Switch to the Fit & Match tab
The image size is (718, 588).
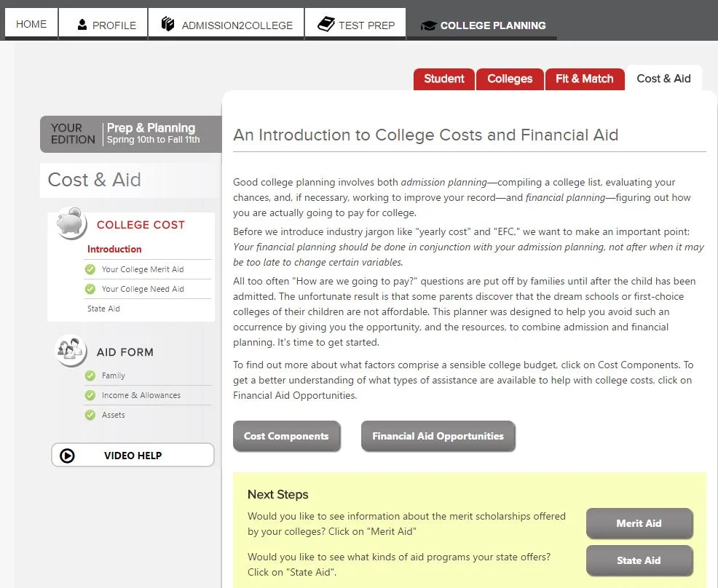coord(584,79)
